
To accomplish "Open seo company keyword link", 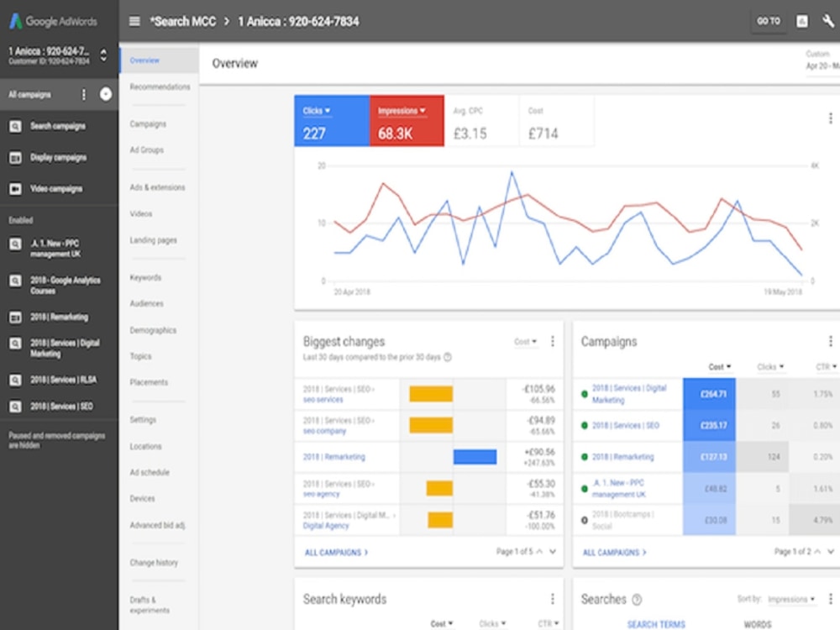I will 324,431.
